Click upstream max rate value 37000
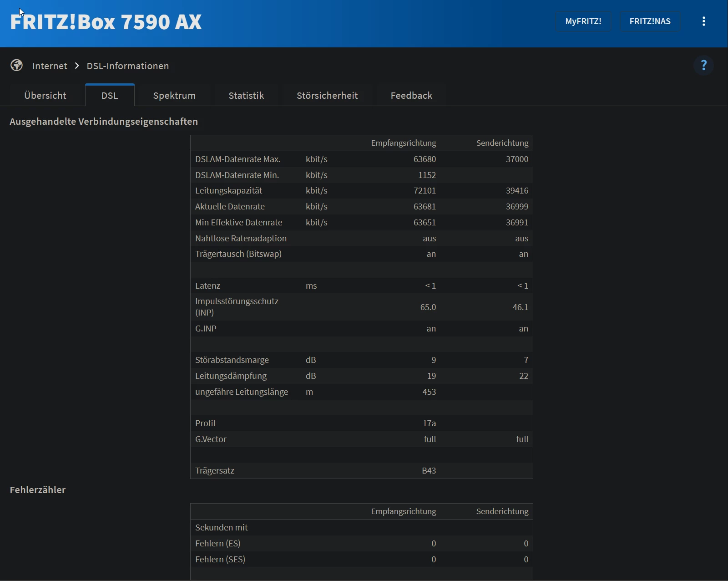Viewport: 728px width, 581px height. click(517, 159)
